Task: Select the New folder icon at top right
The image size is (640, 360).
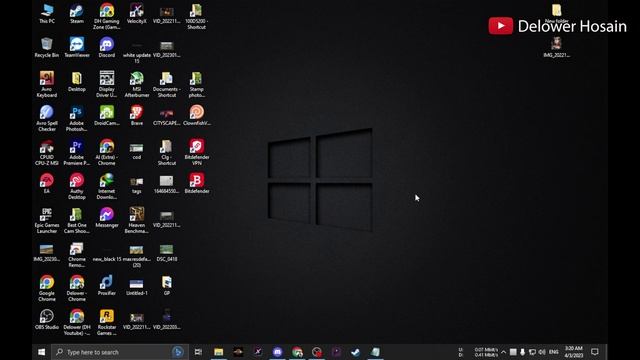Action: tap(557, 12)
